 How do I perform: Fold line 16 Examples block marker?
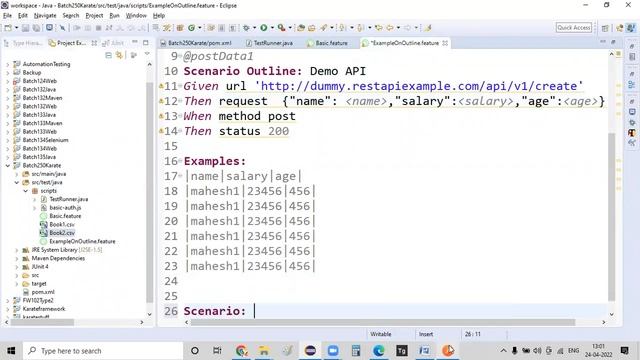(x=180, y=160)
